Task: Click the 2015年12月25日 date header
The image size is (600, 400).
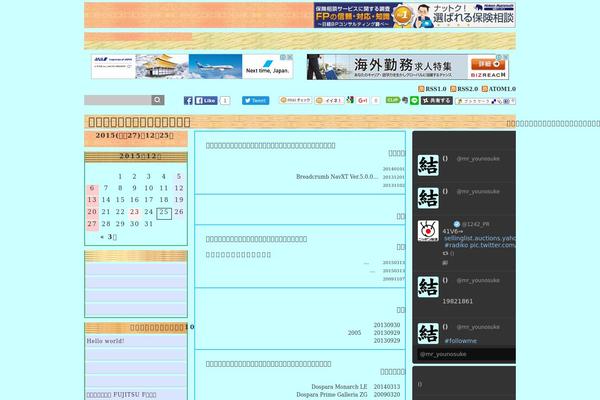Action: coord(135,136)
